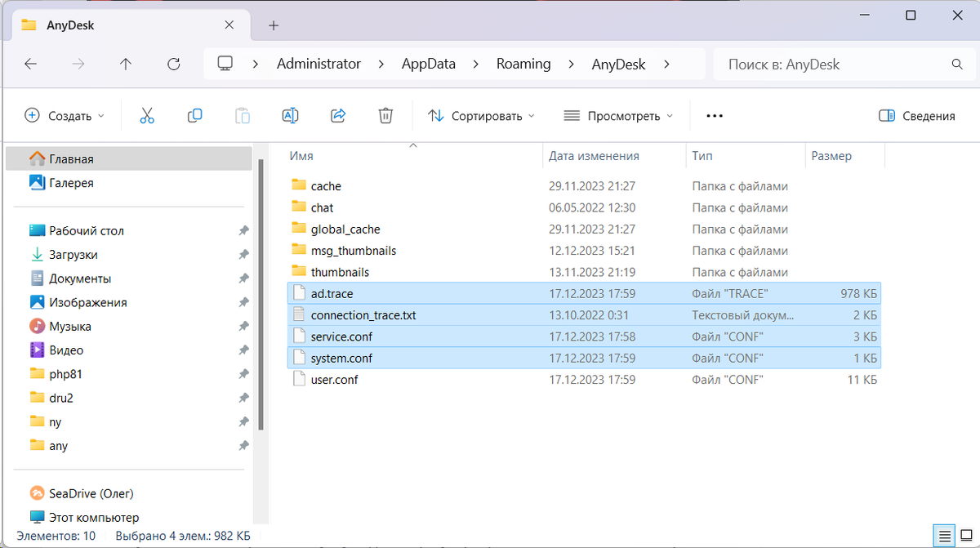The width and height of the screenshot is (980, 548).
Task: Expand chevron after AnyDesk in address bar
Action: (667, 64)
